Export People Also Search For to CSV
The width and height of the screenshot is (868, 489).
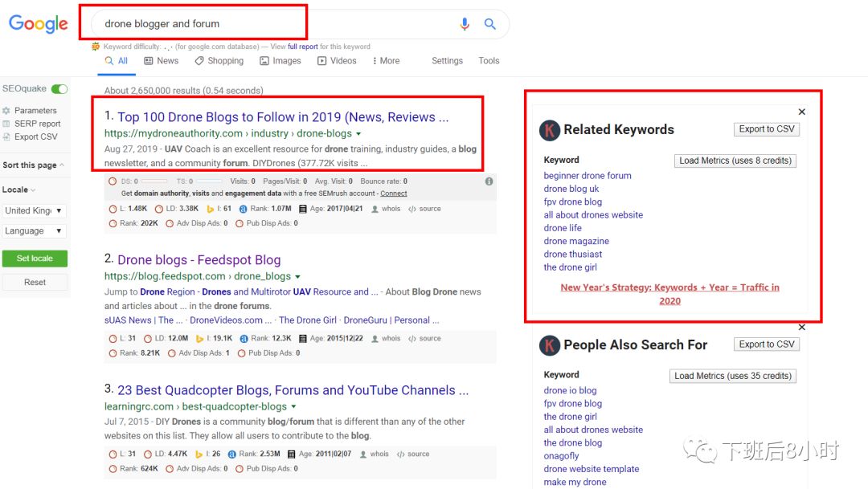pos(767,344)
